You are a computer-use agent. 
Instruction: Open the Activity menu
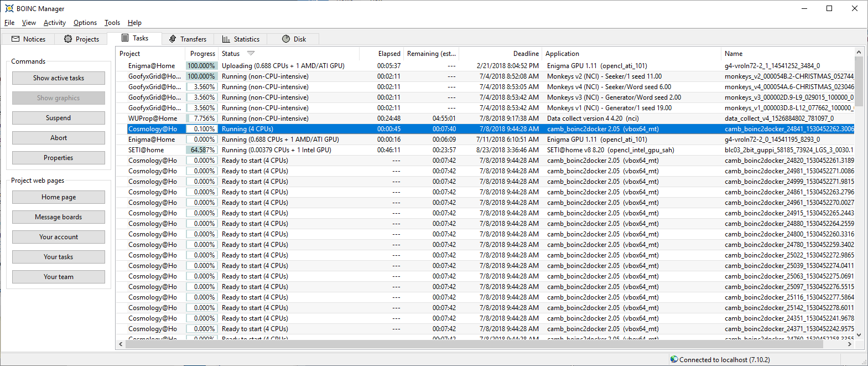coord(54,23)
